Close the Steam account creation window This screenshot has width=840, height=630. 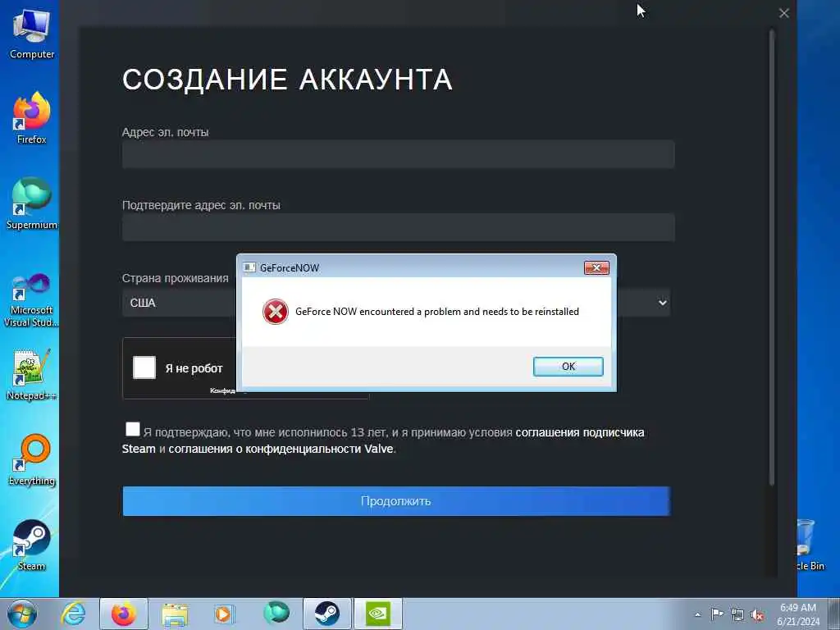pyautogui.click(x=783, y=13)
